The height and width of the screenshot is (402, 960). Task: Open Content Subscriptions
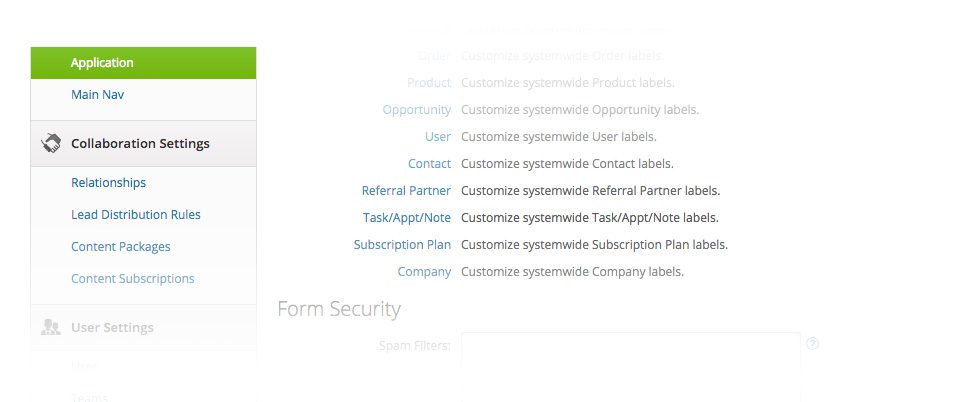(132, 279)
